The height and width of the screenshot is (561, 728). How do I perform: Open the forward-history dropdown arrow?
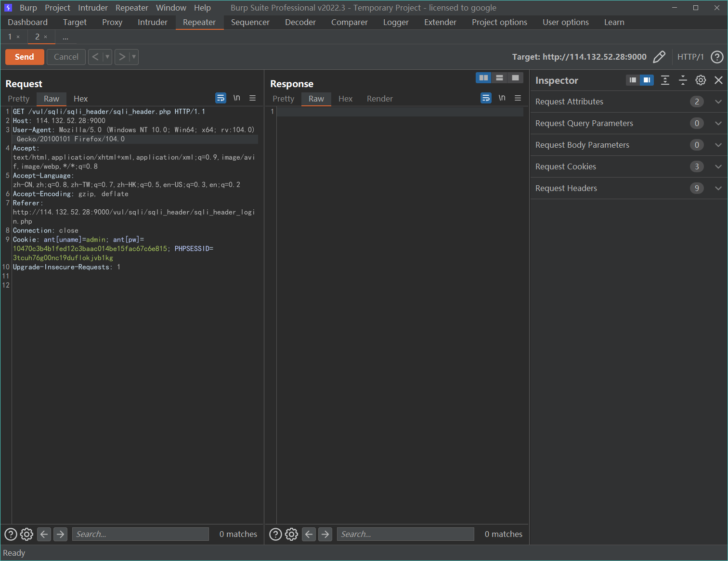pyautogui.click(x=134, y=57)
